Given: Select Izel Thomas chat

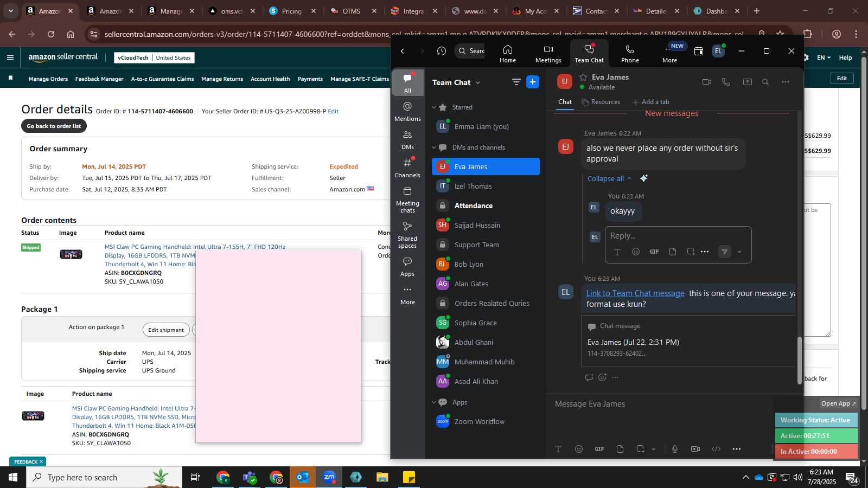Looking at the screenshot, I should pyautogui.click(x=486, y=186).
